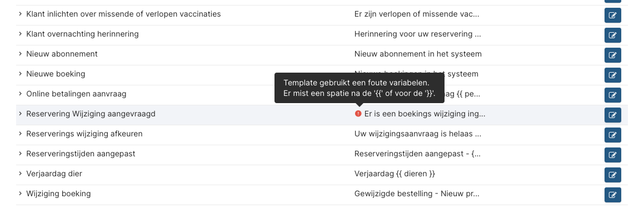
Task: Expand the Wijziging boeking row
Action: (19, 193)
